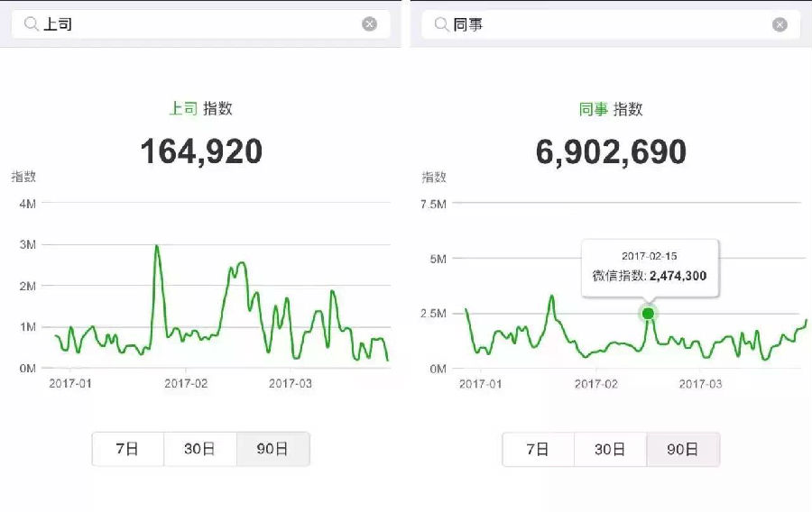812x512 pixels.
Task: Select 90日 range under 上司 chart
Action: pos(272,449)
